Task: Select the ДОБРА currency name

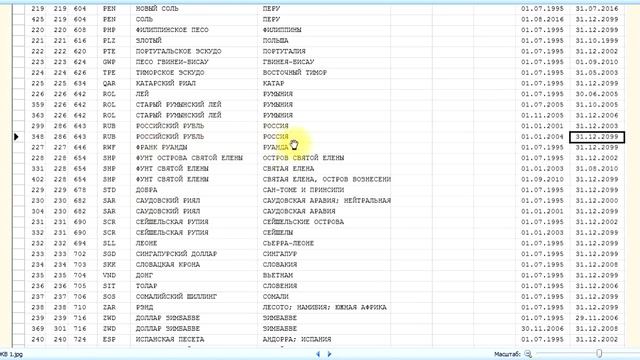Action: coord(146,190)
